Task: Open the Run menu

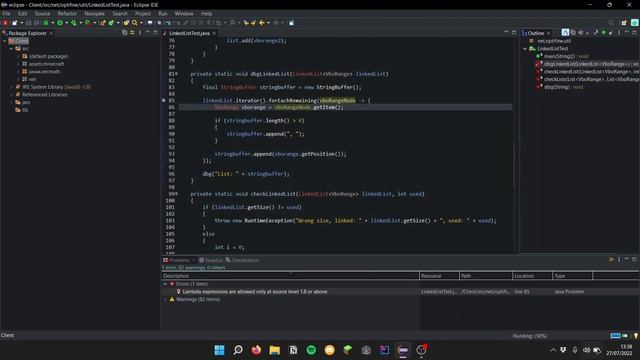Action: pyautogui.click(x=162, y=13)
